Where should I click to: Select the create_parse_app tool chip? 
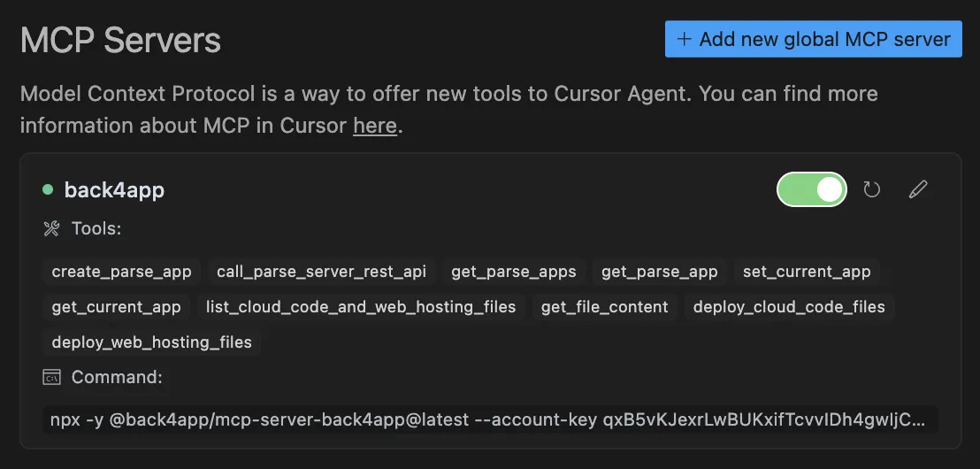[x=121, y=272]
